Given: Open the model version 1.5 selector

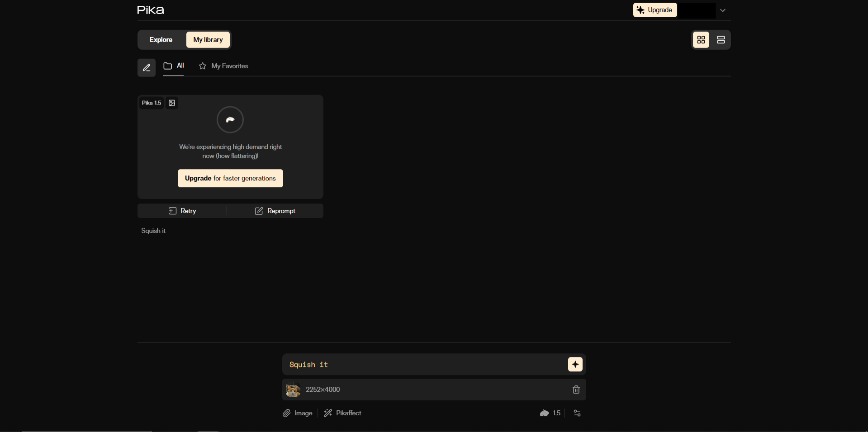Looking at the screenshot, I should click(550, 413).
